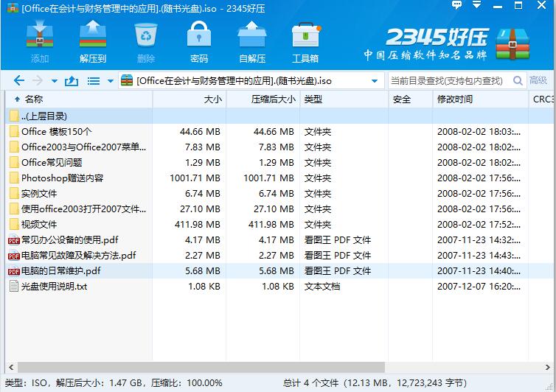Click PDF icon of 电脑常见故障及解决方法.pdf
Viewport: 556px width, 392px height.
(14, 256)
